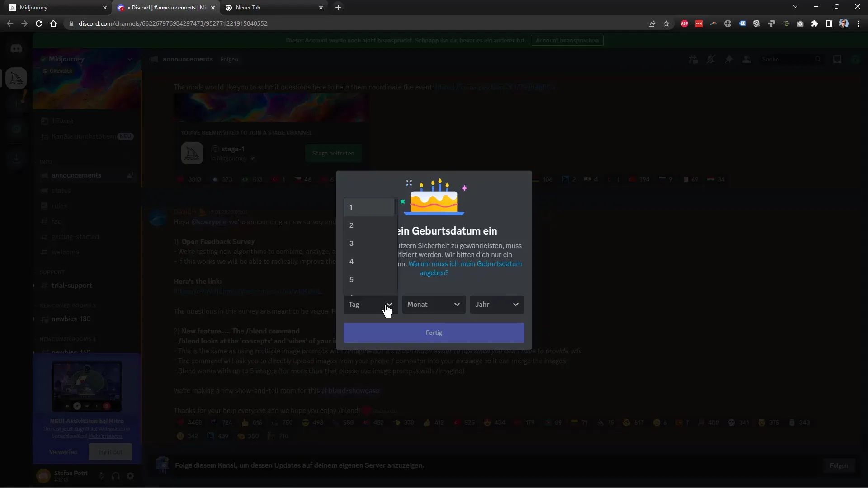Screen dimensions: 868x488
Task: Bookmark this page with the star icon
Action: point(666,23)
